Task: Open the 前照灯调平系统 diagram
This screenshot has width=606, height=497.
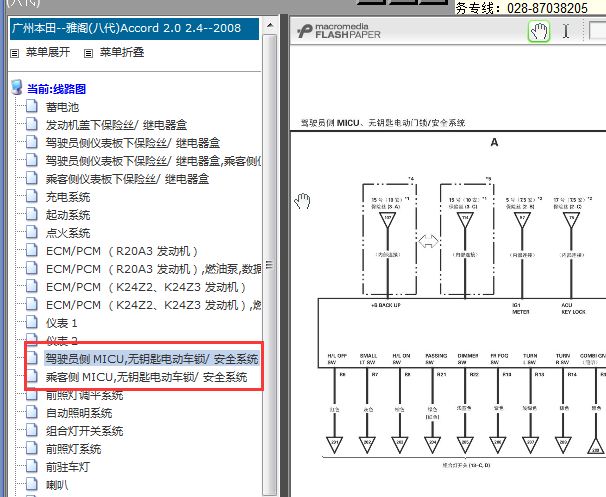Action: point(84,395)
